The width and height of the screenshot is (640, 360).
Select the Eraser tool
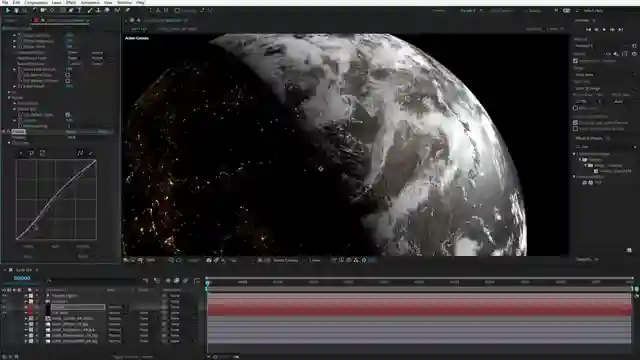click(107, 10)
